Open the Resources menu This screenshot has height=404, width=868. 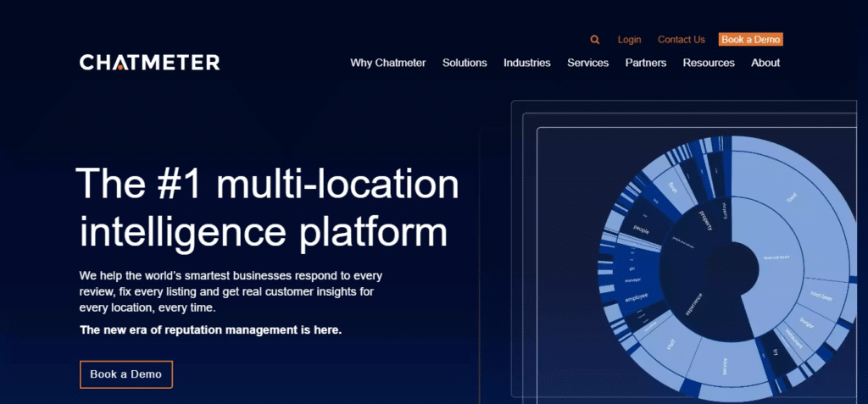tap(709, 63)
